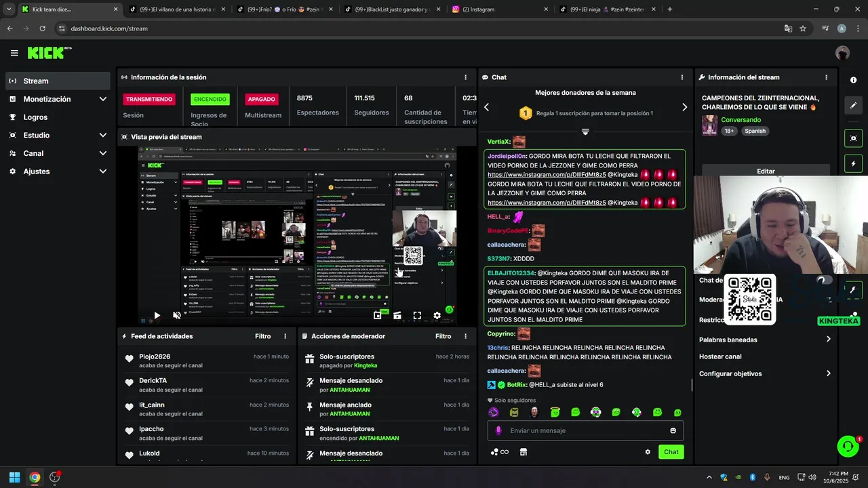This screenshot has width=868, height=488.
Task: Open Acciones de moderador three-dot menu
Action: click(x=465, y=336)
